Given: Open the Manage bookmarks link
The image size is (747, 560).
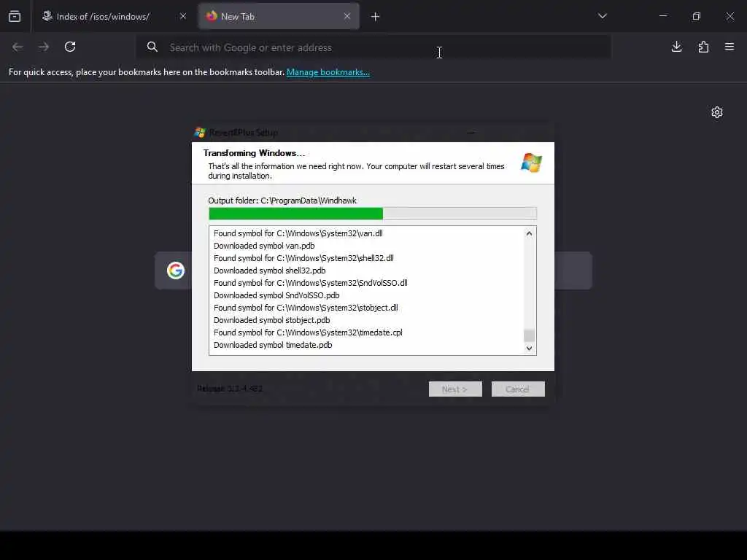Looking at the screenshot, I should (328, 72).
